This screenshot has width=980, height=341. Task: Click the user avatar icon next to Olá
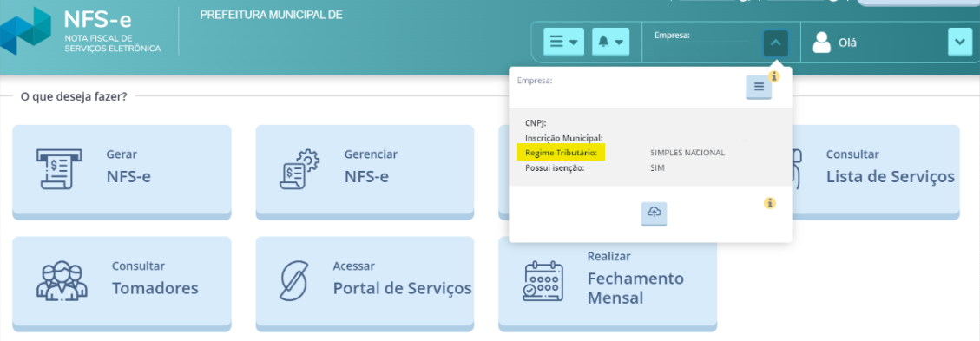820,43
